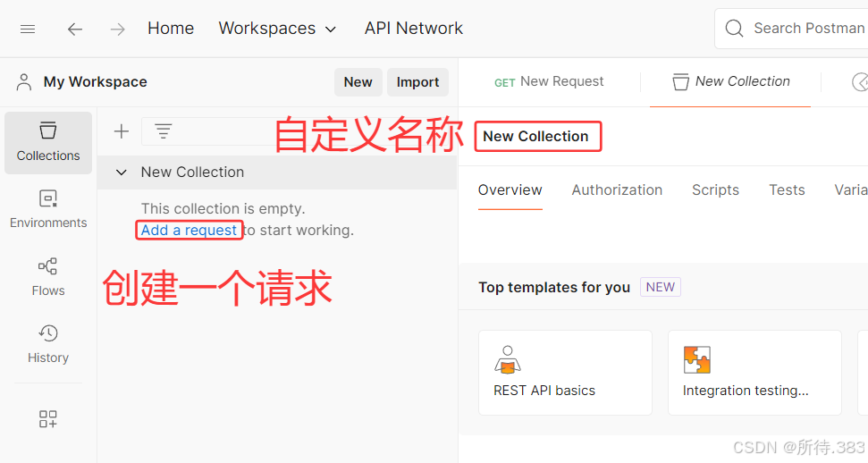The image size is (868, 463).
Task: Click the configure sidebar apps icon
Action: point(48,418)
